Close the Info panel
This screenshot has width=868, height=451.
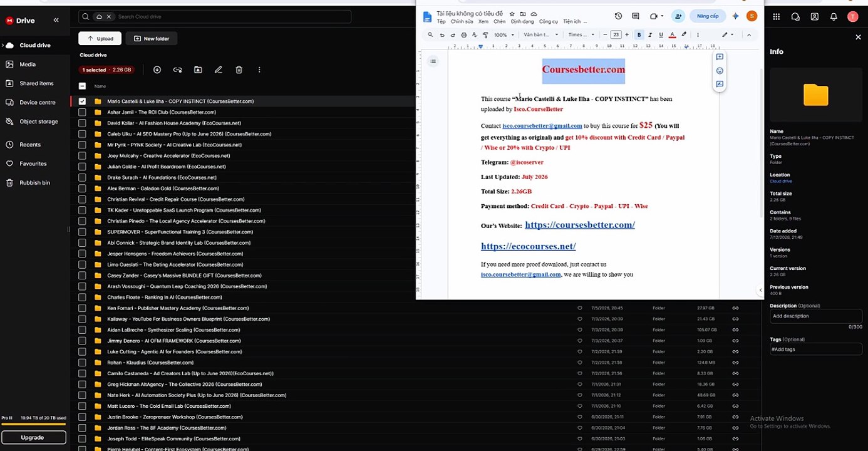858,38
